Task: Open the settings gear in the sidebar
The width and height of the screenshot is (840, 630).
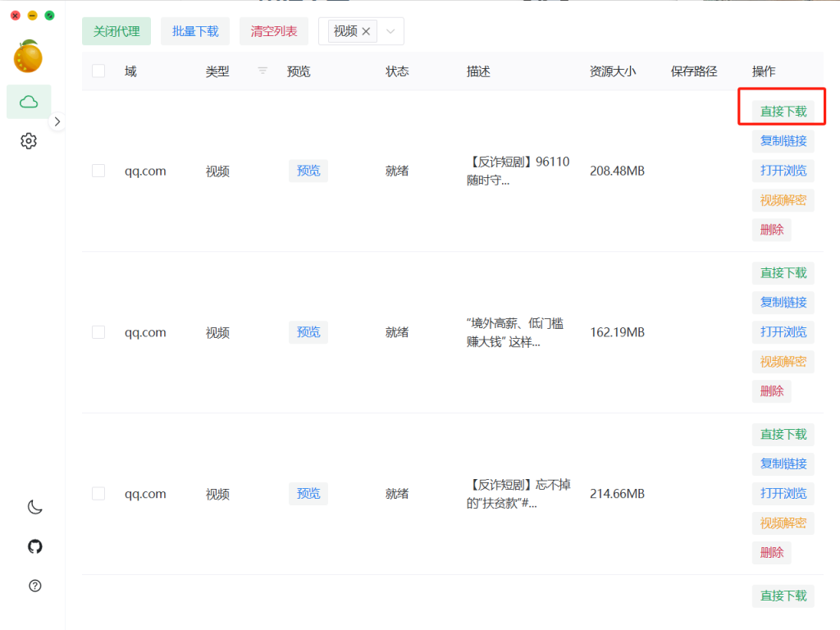Action: [29, 140]
